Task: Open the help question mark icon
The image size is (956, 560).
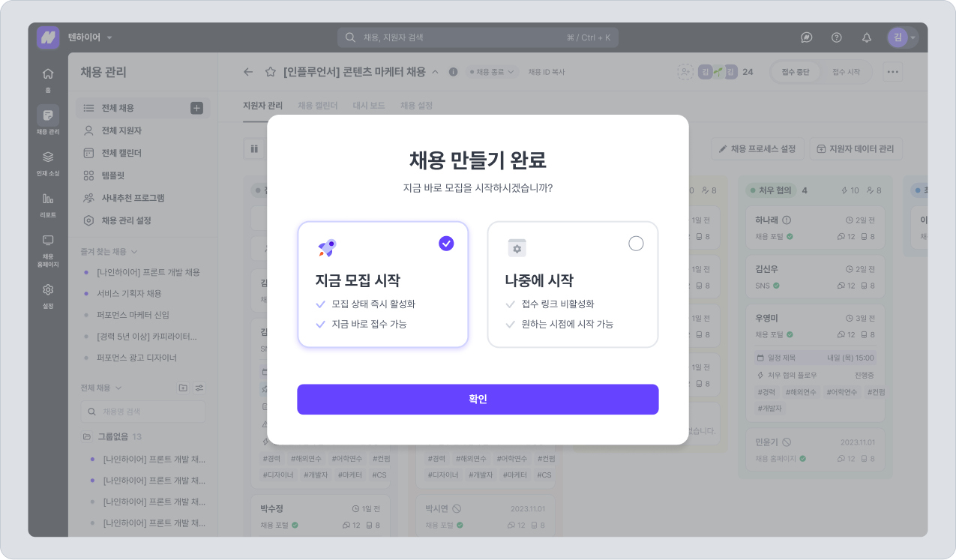Action: pyautogui.click(x=837, y=37)
